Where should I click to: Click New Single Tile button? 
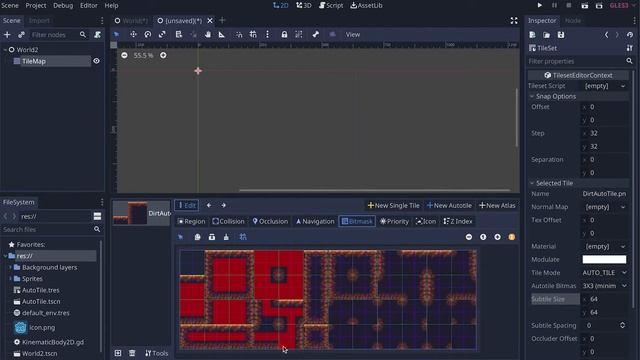(393, 205)
